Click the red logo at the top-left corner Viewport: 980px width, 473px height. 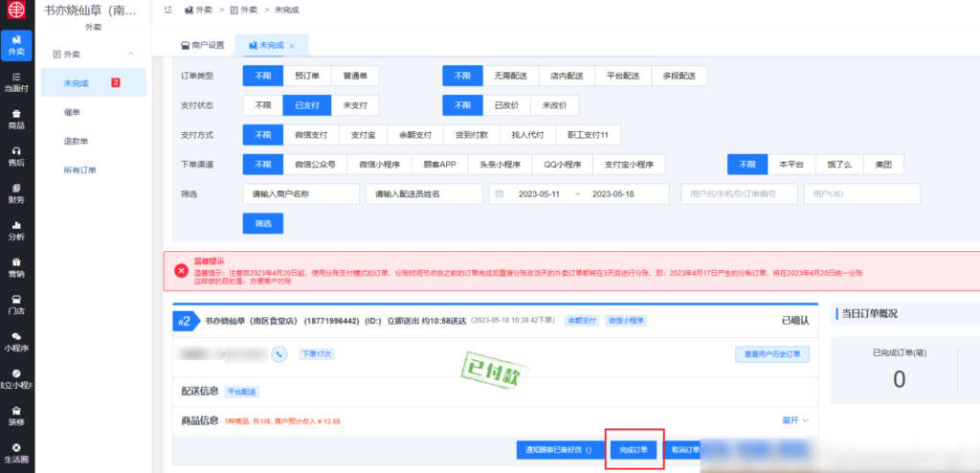coord(16,11)
